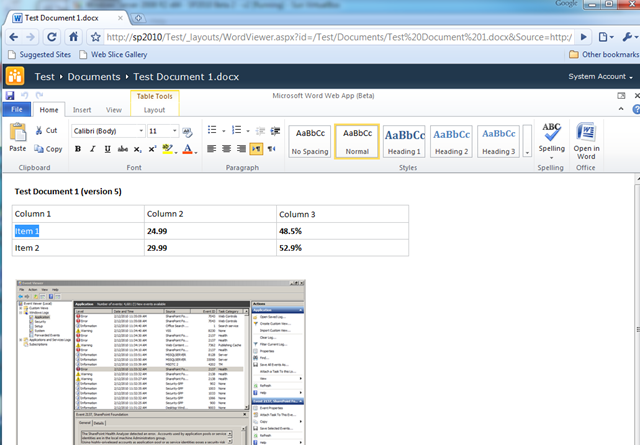This screenshot has height=445, width=640.
Task: Clear formatting with the eraser icon
Action: [x=187, y=131]
